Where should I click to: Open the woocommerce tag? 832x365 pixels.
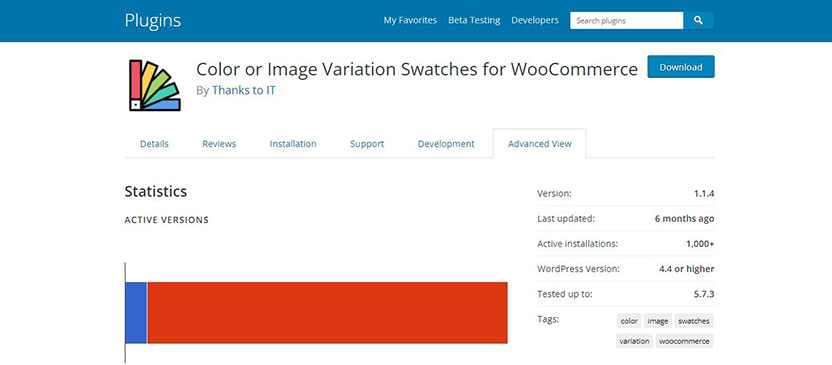pyautogui.click(x=684, y=341)
